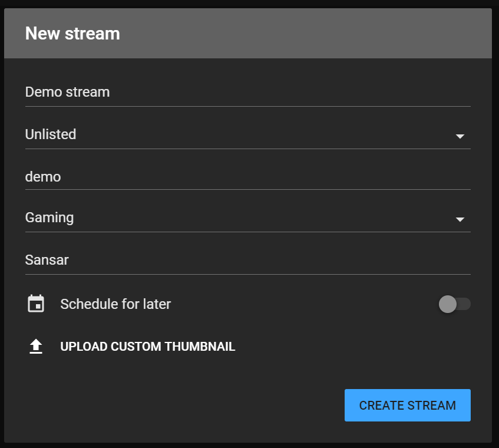Click the schedule calendar icon
The height and width of the screenshot is (448, 499).
pos(36,304)
